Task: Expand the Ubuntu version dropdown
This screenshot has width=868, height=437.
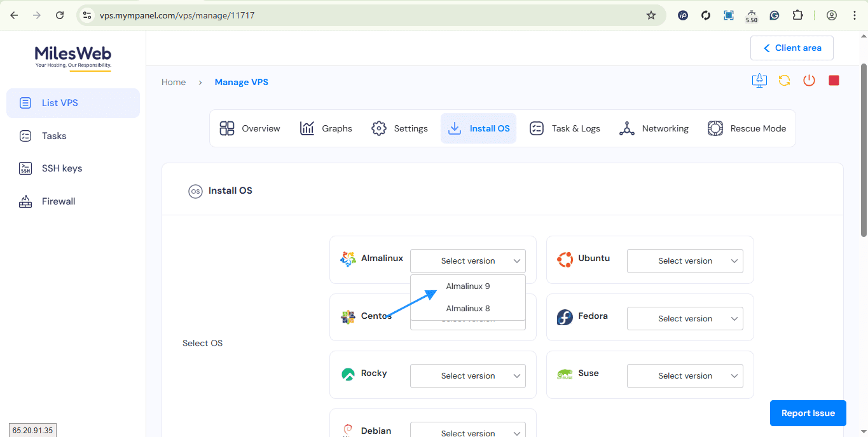Action: (685, 261)
